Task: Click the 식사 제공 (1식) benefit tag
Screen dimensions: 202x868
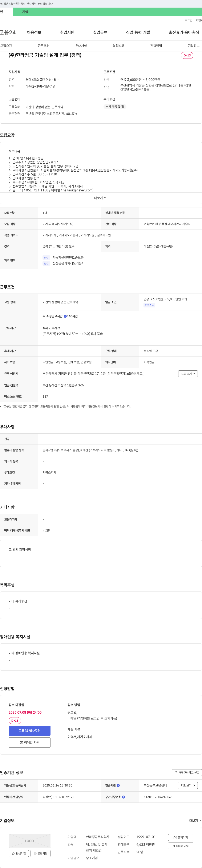Action: (115, 107)
